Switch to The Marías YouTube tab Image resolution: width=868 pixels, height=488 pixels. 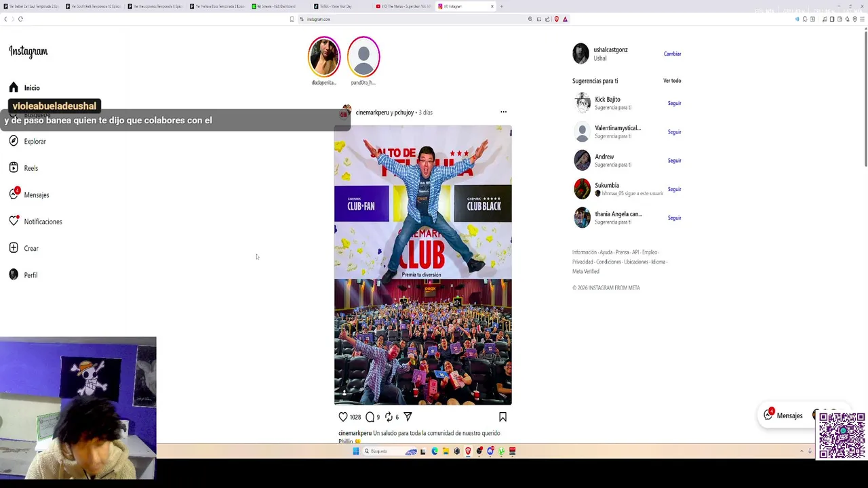pyautogui.click(x=404, y=6)
